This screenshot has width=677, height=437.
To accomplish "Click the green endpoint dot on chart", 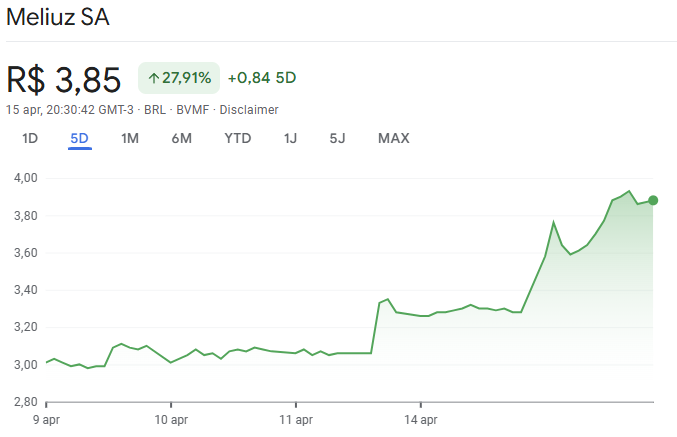I will click(653, 200).
